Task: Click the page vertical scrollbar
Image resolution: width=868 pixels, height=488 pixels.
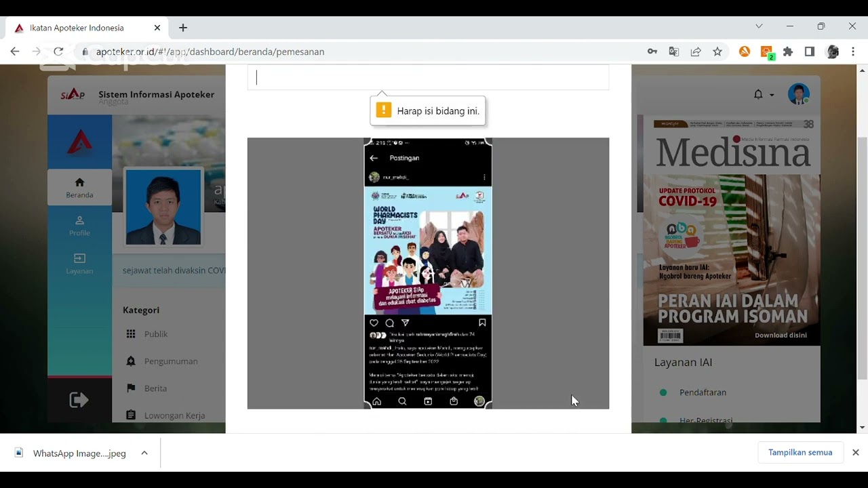Action: tap(863, 258)
